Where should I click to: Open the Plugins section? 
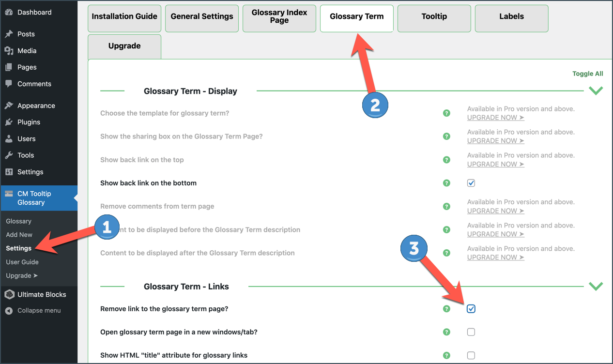pos(28,122)
